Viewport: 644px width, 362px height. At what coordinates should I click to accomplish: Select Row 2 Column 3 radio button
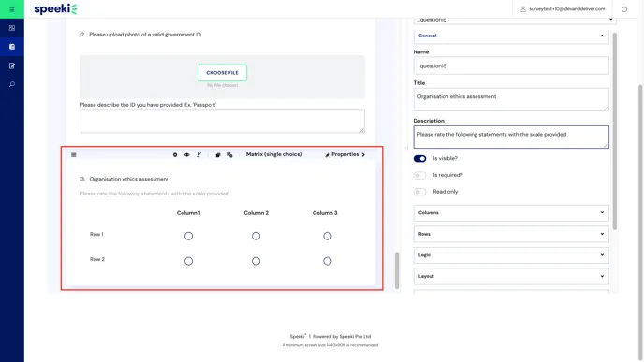click(x=328, y=261)
